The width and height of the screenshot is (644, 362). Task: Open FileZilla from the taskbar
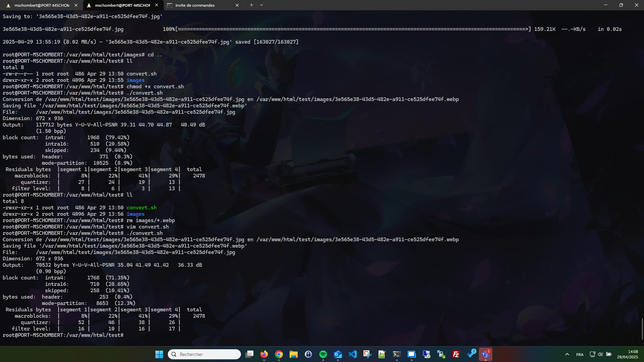(x=456, y=354)
